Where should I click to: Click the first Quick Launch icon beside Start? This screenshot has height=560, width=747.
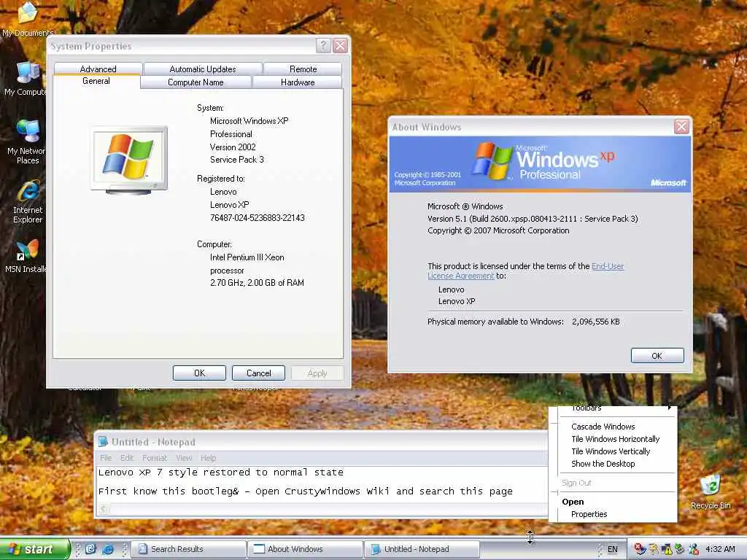tap(90, 549)
